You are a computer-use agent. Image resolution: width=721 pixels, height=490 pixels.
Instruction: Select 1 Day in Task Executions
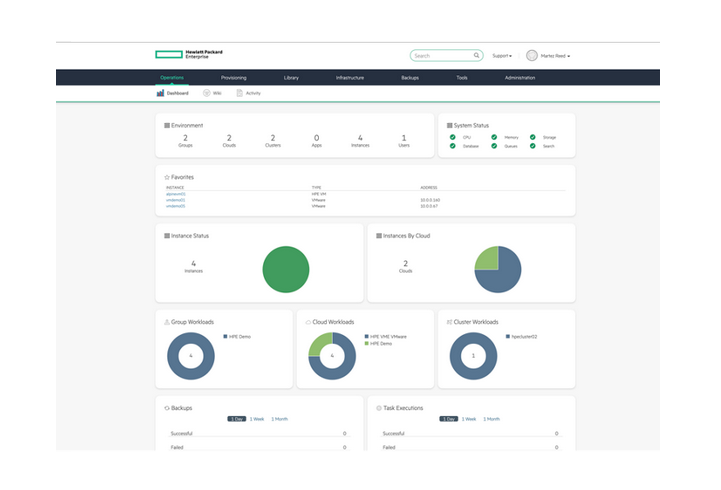click(x=449, y=419)
